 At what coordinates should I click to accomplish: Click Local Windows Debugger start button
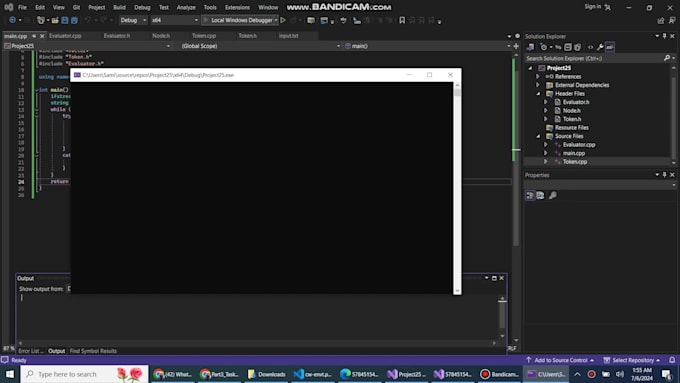[x=238, y=20]
